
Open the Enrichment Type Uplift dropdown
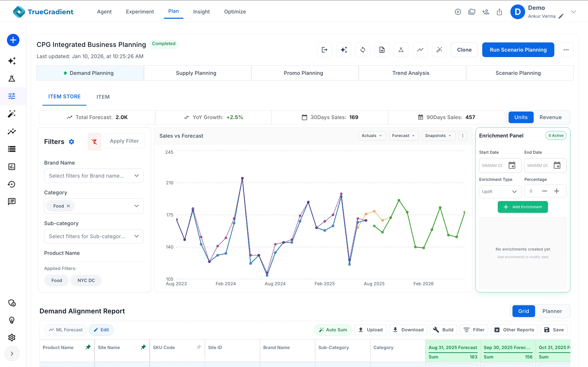coord(500,191)
